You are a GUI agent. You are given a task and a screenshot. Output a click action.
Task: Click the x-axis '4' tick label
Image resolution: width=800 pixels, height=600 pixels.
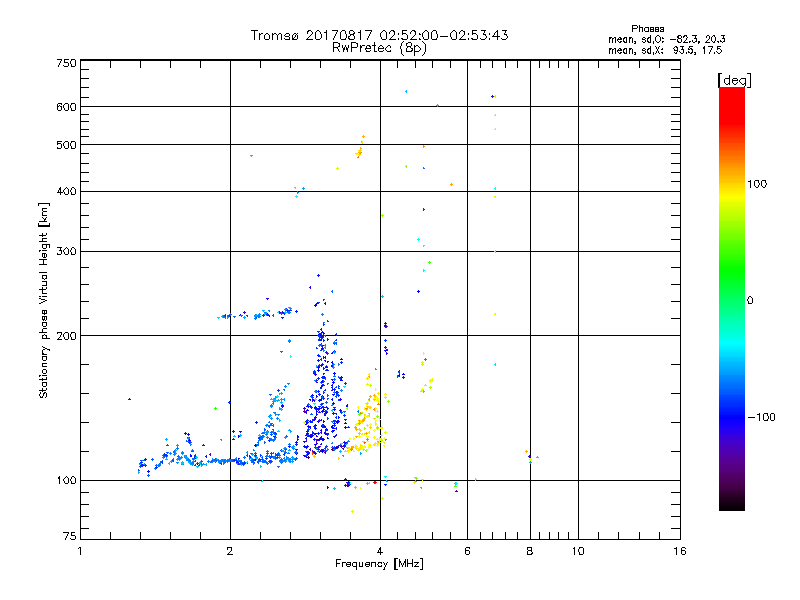[x=380, y=551]
